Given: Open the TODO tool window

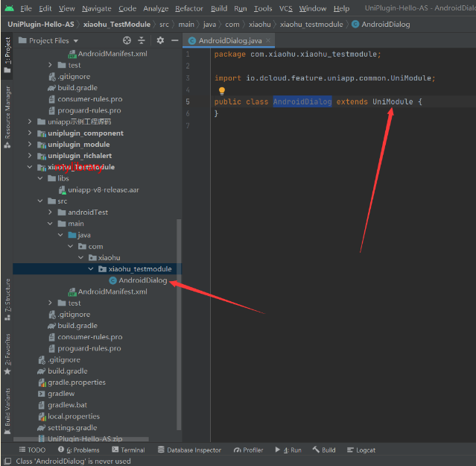Looking at the screenshot, I should pyautogui.click(x=32, y=450).
